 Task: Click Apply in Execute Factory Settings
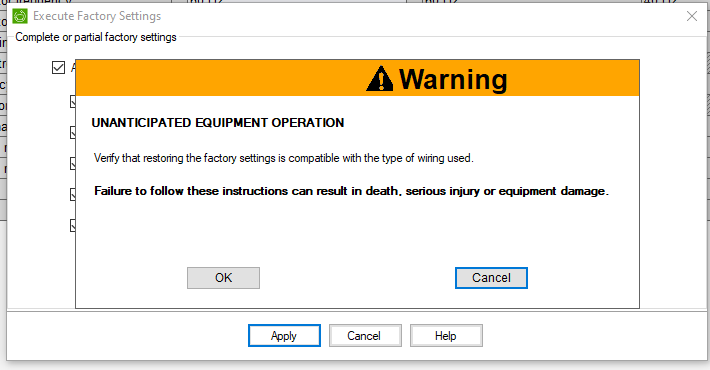284,336
